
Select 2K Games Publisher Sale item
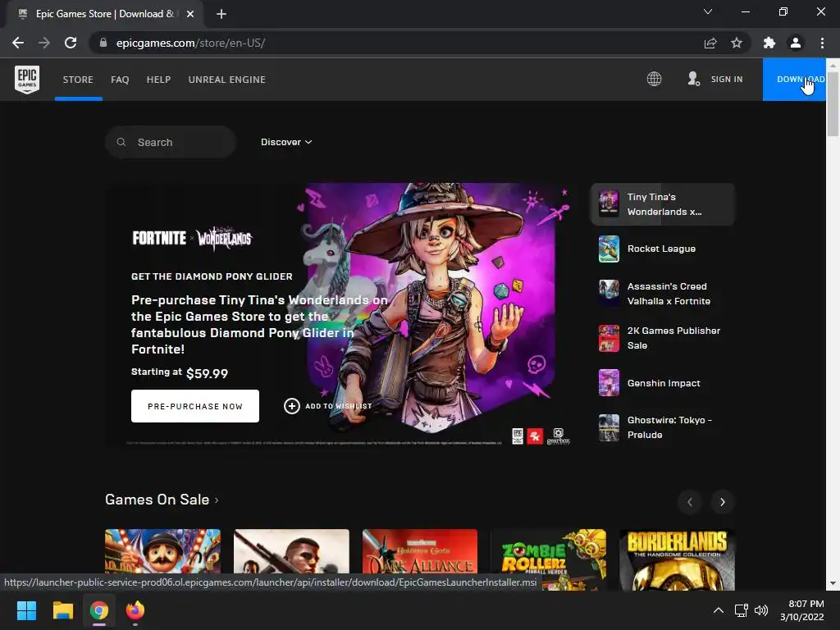tap(662, 338)
